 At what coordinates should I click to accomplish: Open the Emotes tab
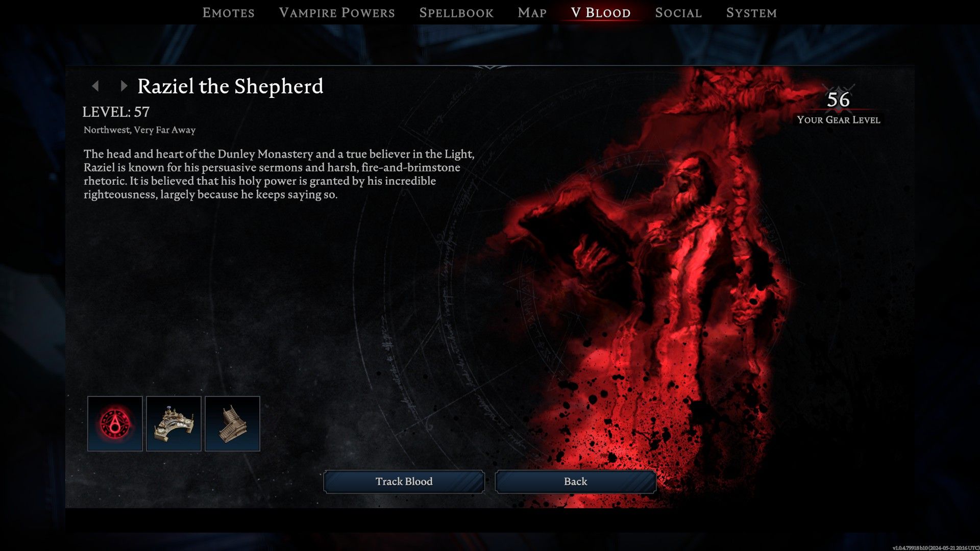pos(228,12)
